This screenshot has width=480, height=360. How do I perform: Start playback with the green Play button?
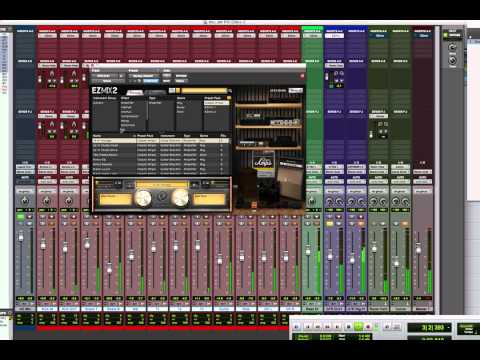[x=358, y=326]
